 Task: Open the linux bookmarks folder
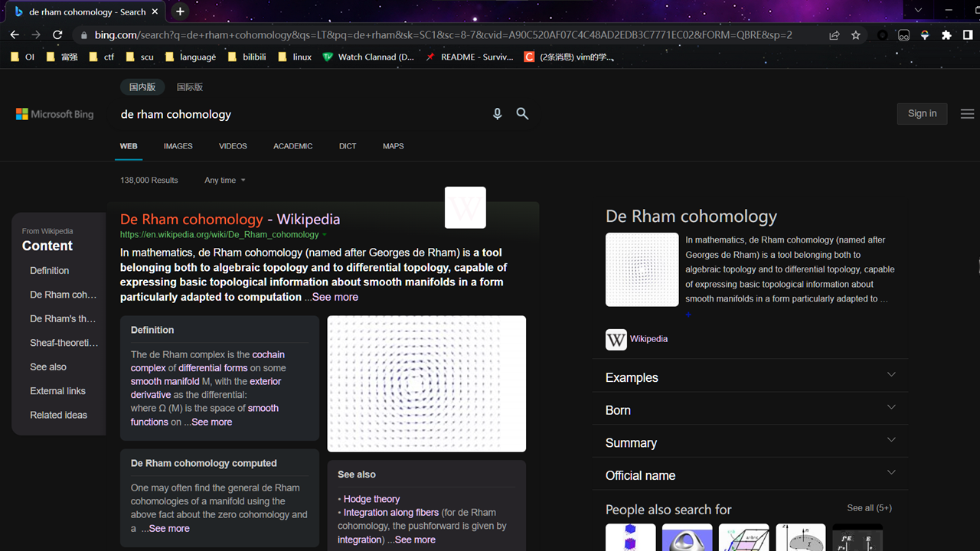[295, 57]
